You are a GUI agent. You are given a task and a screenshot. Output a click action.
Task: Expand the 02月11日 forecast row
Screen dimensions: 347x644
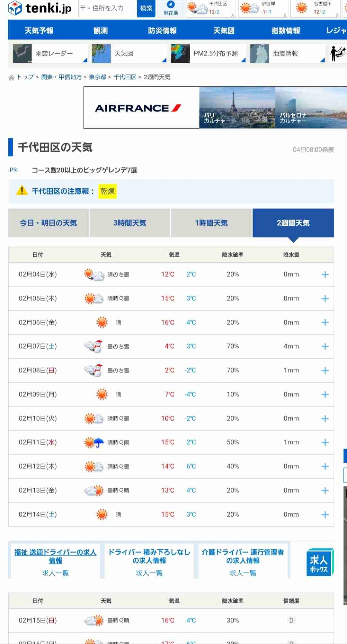pyautogui.click(x=325, y=442)
